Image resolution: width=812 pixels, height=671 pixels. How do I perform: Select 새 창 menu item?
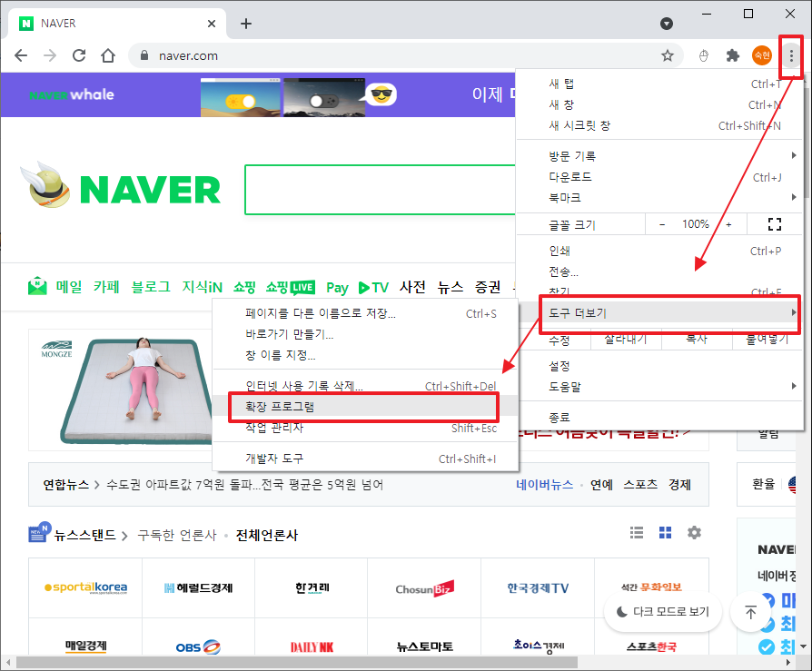click(x=659, y=104)
